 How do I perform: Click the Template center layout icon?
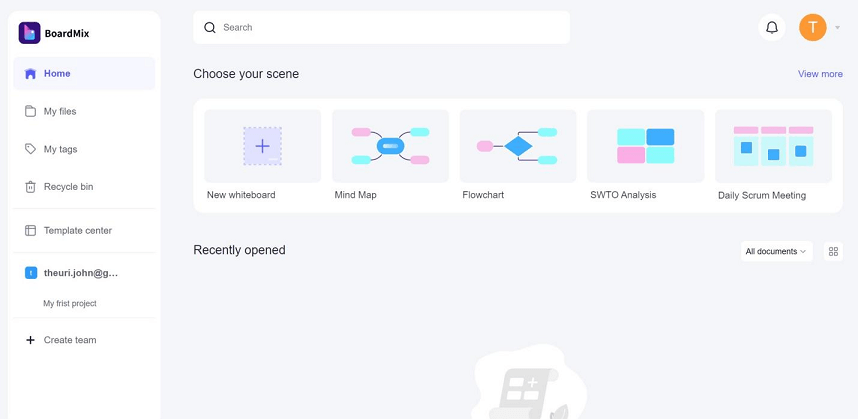31,230
